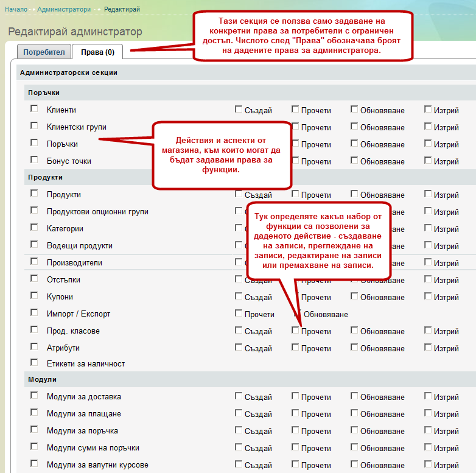Viewport: 476px width, 473px height.
Task: Select the Производители row checkbox
Action: click(x=34, y=262)
